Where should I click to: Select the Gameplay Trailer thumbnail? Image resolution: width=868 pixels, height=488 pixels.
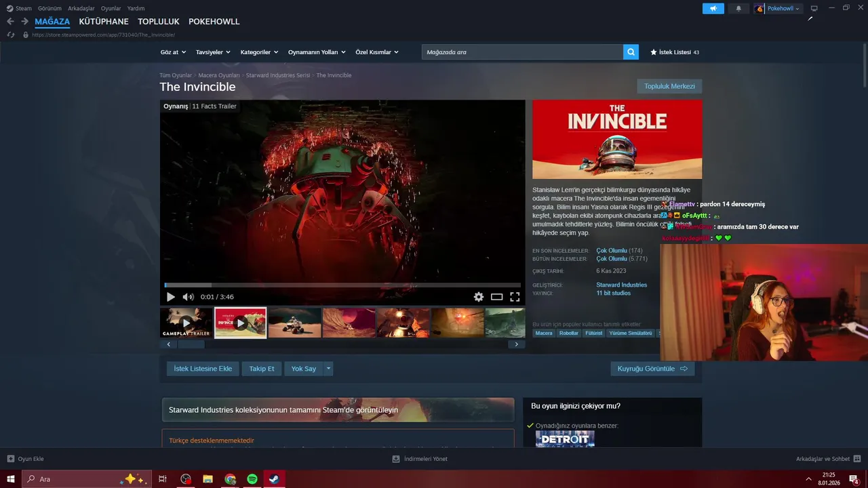[186, 323]
